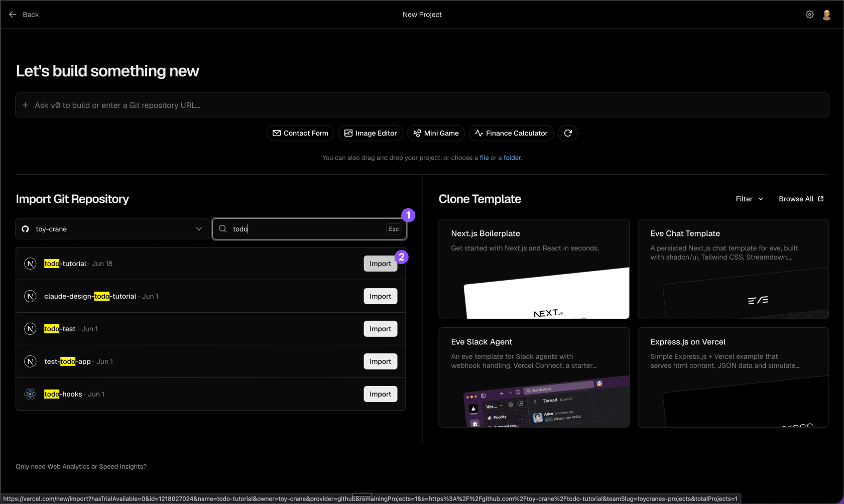The image size is (844, 504).
Task: Click the search magnifier icon
Action: (x=223, y=229)
